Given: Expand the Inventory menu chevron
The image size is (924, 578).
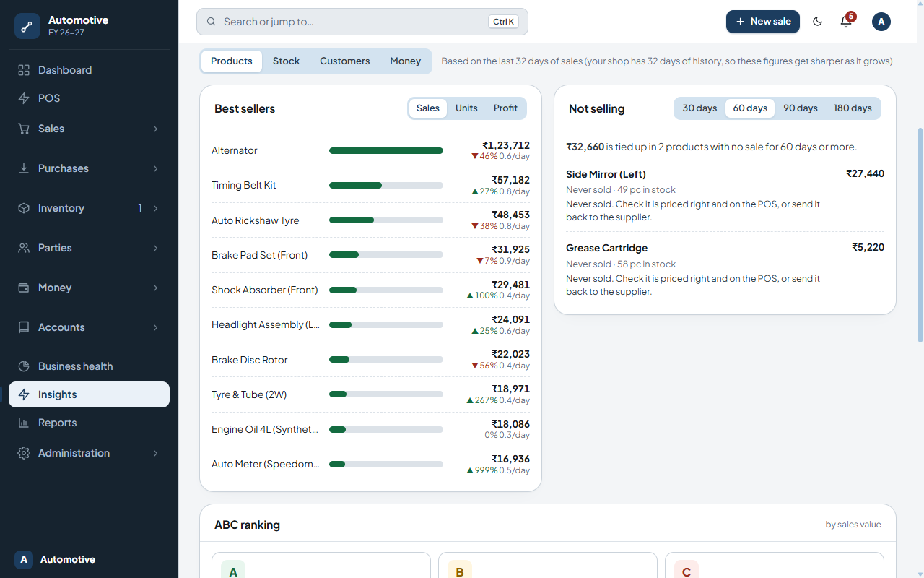Looking at the screenshot, I should pos(155,208).
